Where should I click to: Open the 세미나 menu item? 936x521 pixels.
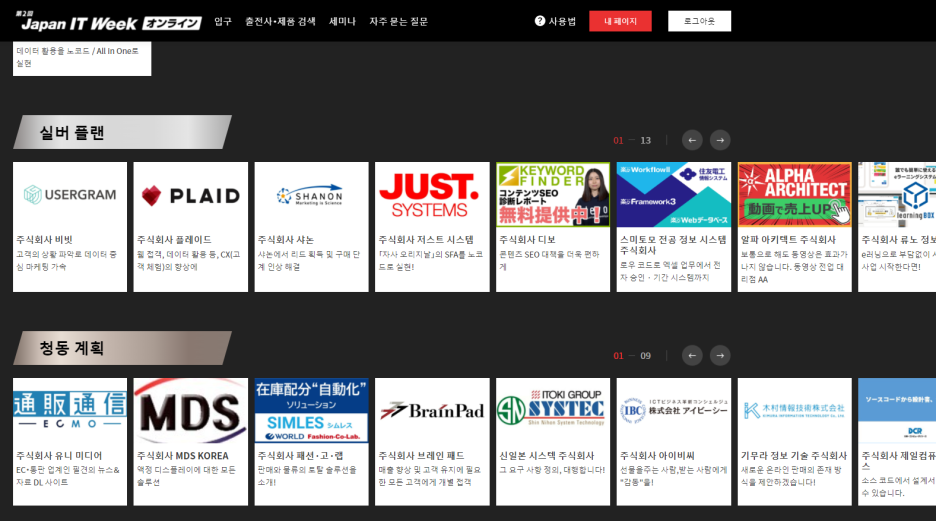coord(342,21)
